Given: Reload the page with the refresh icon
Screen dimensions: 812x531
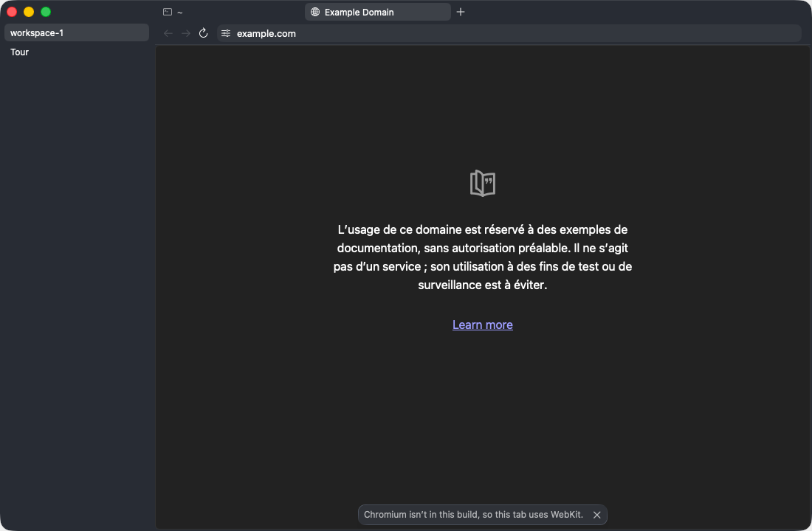Looking at the screenshot, I should 204,33.
